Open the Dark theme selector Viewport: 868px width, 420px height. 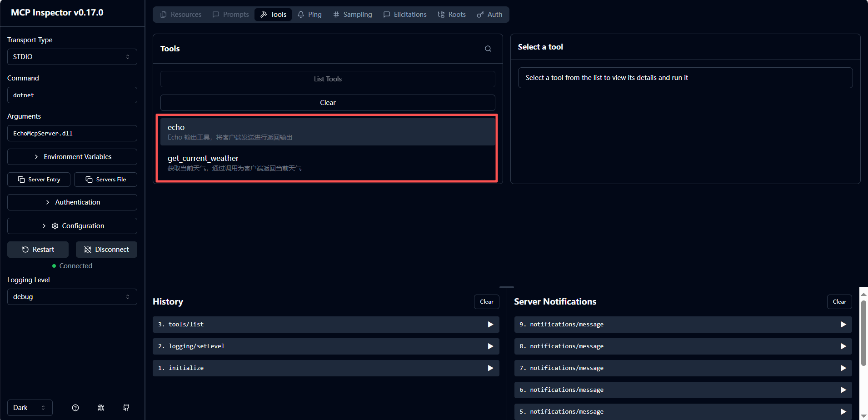pos(30,408)
